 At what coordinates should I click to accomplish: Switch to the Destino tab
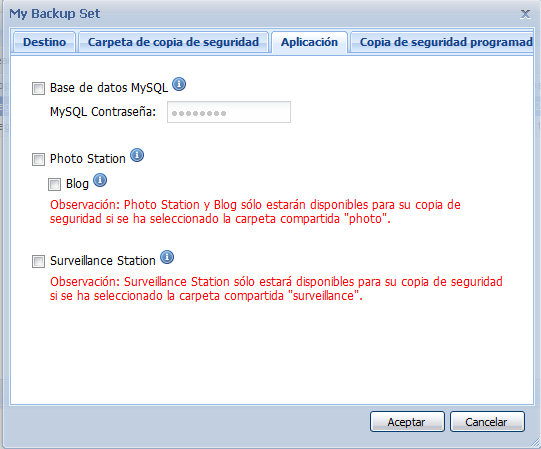[x=44, y=42]
